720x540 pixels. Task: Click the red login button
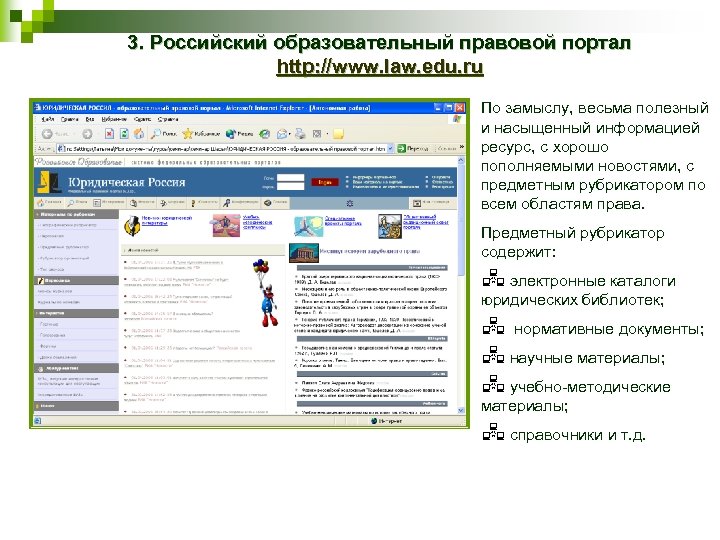pos(325,182)
